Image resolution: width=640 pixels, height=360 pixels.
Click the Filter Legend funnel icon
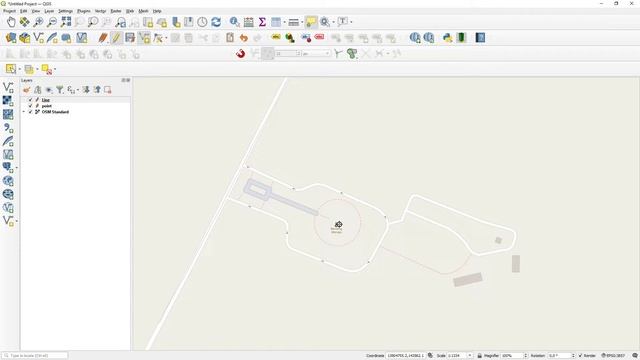tap(60, 90)
